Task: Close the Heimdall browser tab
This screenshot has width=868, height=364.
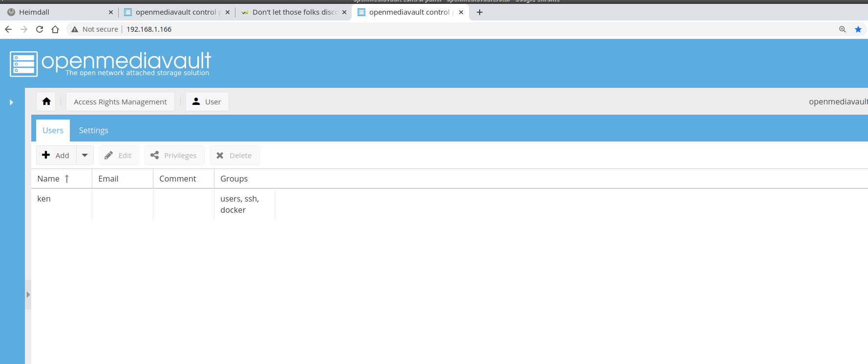Action: coord(111,12)
